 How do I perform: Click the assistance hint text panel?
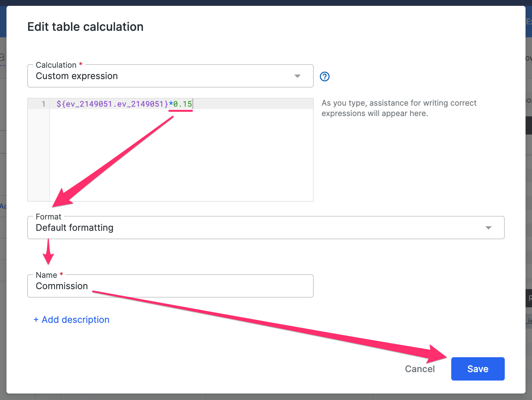coord(399,108)
